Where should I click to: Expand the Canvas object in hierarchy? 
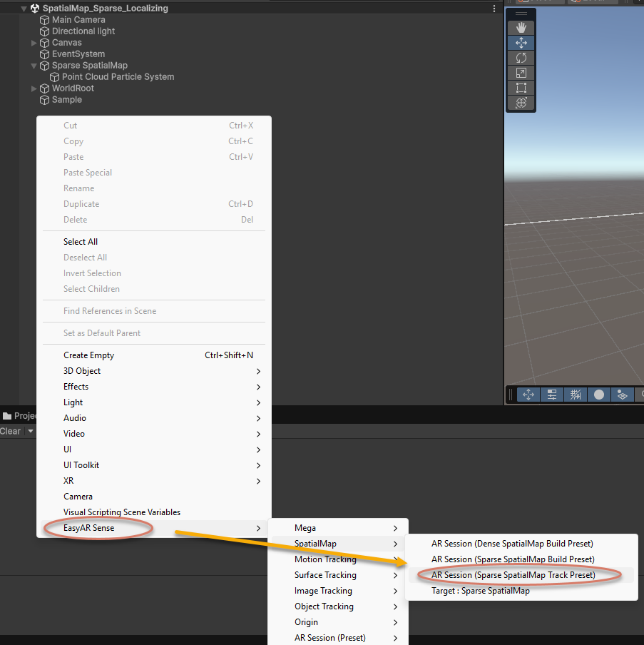(34, 43)
